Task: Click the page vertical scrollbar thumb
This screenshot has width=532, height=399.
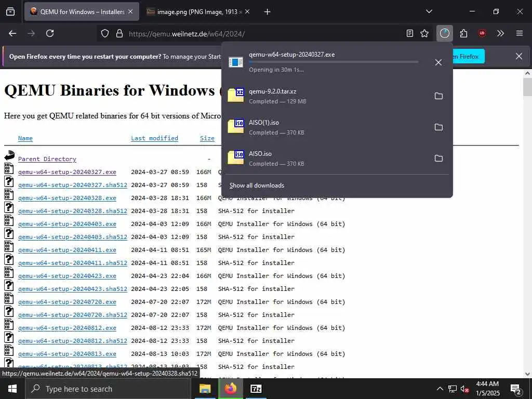Action: point(528,87)
